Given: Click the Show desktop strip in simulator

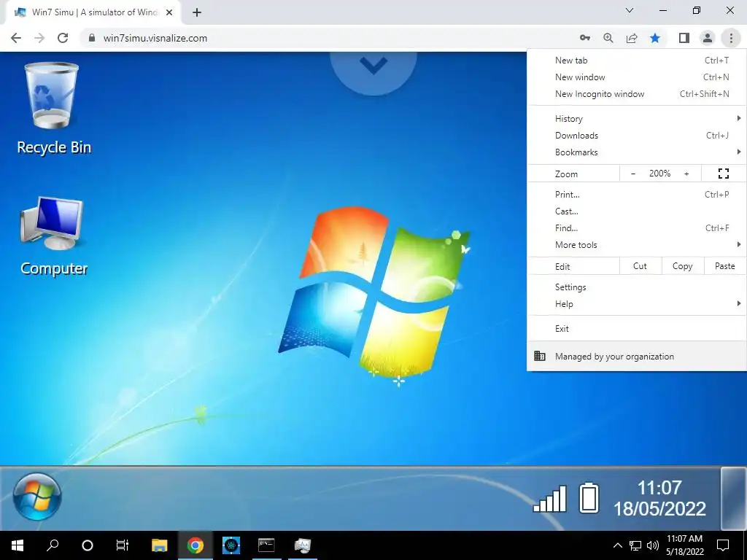Looking at the screenshot, I should [x=732, y=498].
